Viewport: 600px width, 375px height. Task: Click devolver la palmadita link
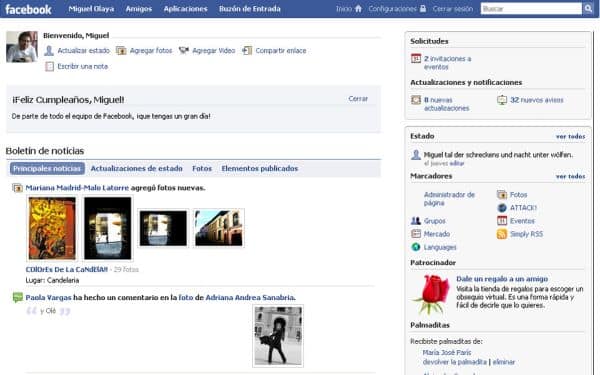pos(455,362)
